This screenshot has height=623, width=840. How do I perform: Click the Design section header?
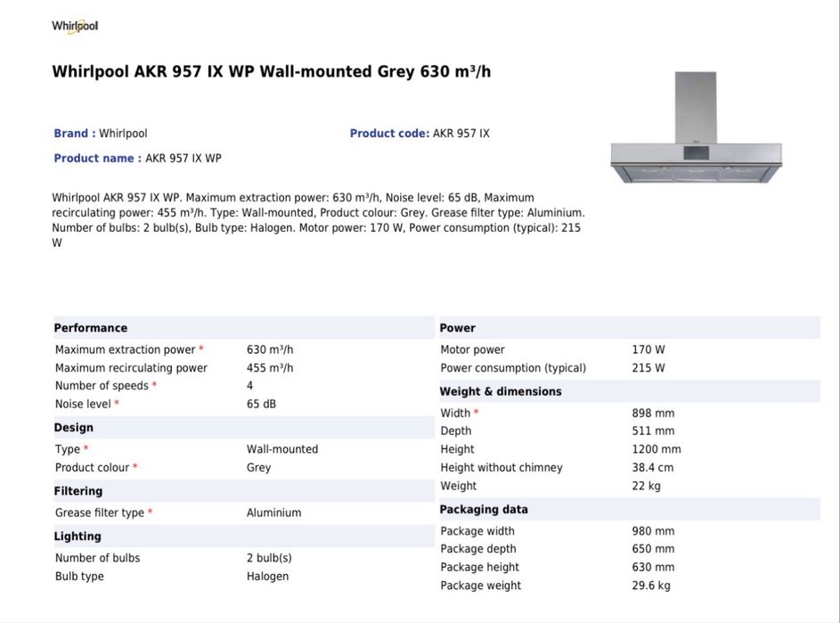(73, 428)
